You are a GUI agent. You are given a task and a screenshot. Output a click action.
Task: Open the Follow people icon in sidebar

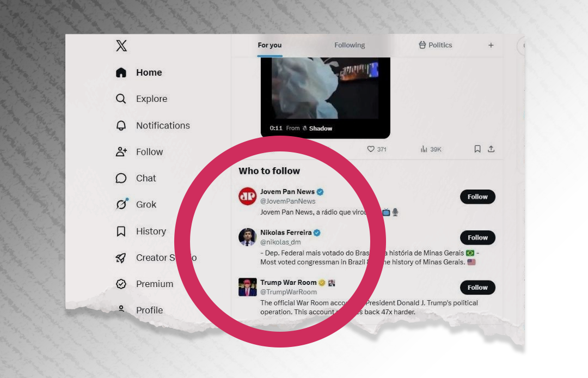tap(121, 152)
